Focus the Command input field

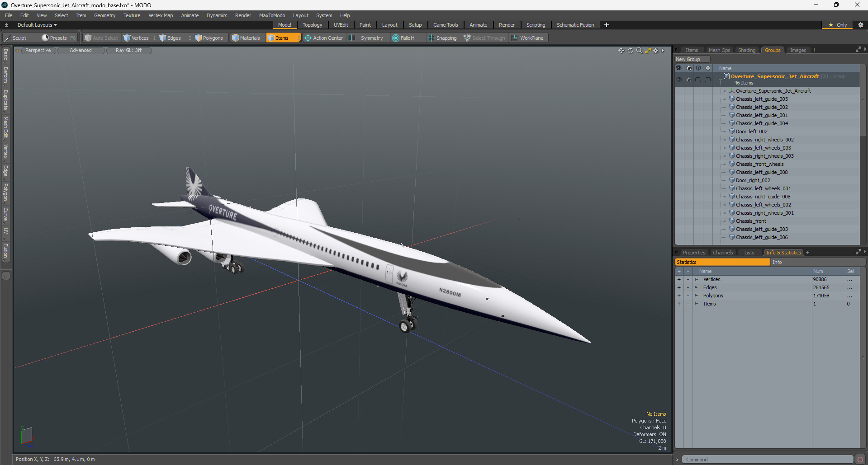click(767, 460)
